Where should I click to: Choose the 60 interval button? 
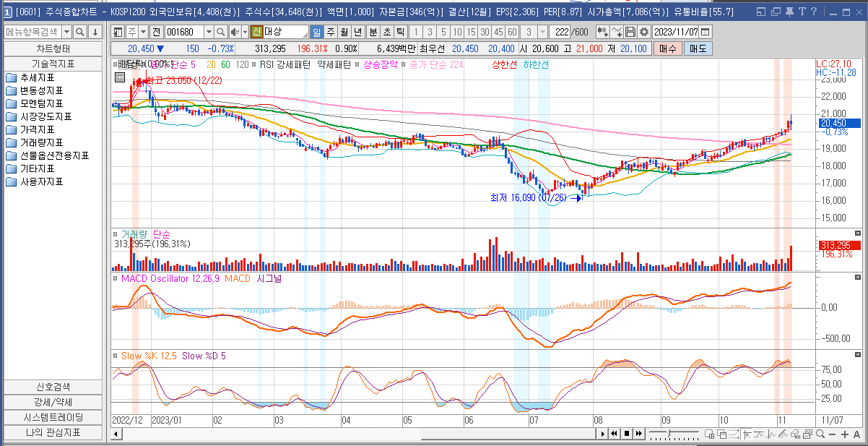(512, 32)
